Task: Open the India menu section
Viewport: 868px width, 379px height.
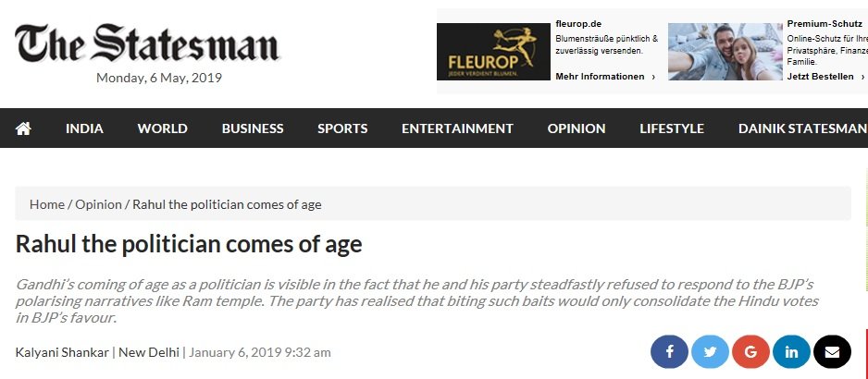Action: [84, 128]
